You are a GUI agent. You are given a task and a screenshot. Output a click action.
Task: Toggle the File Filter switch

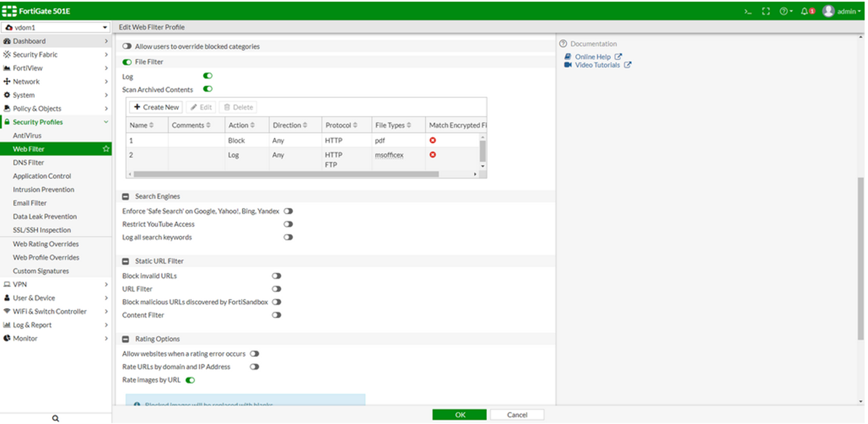point(127,62)
